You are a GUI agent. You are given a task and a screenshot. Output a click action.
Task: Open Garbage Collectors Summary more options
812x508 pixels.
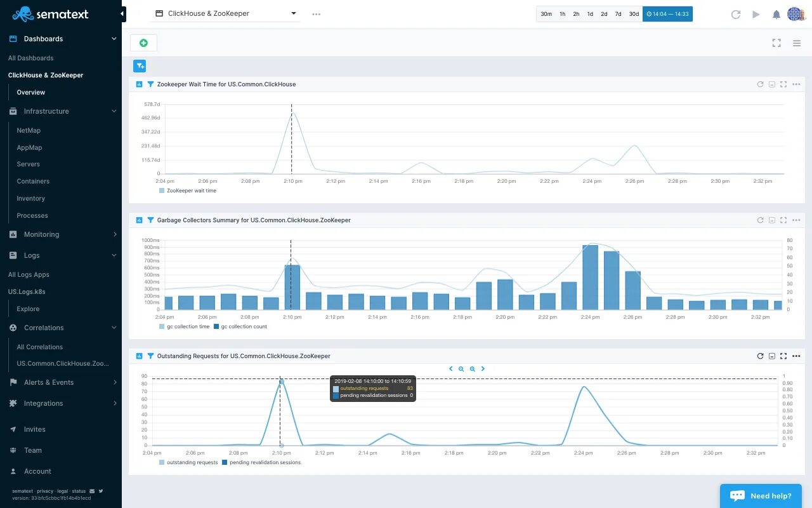tap(796, 220)
